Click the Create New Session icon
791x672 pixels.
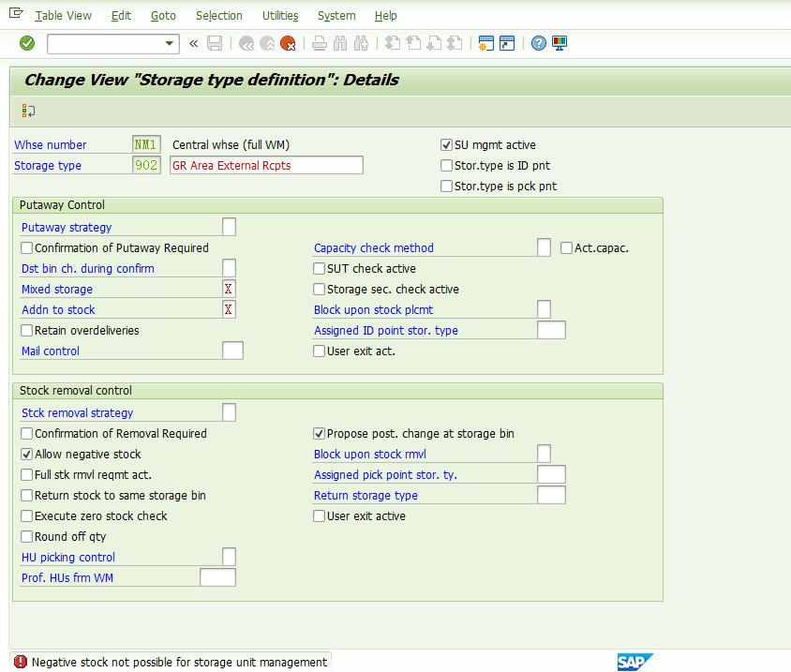point(485,43)
